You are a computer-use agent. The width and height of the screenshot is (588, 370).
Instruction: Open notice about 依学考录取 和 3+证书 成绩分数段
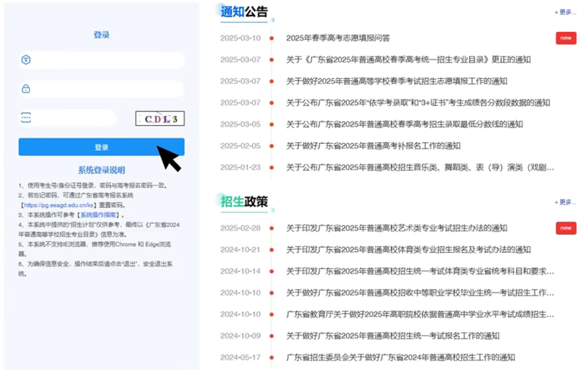click(418, 103)
